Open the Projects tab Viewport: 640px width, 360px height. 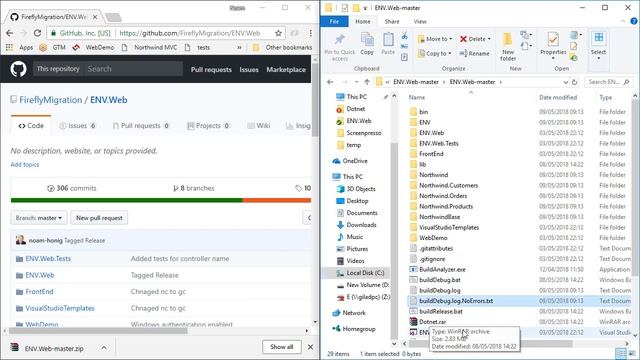click(208, 126)
